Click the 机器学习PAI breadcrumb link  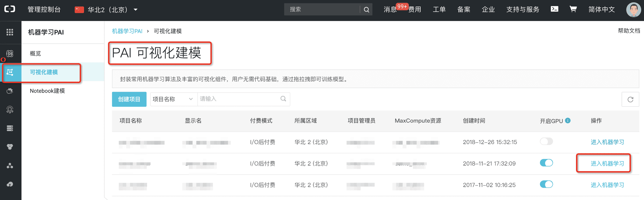(127, 31)
